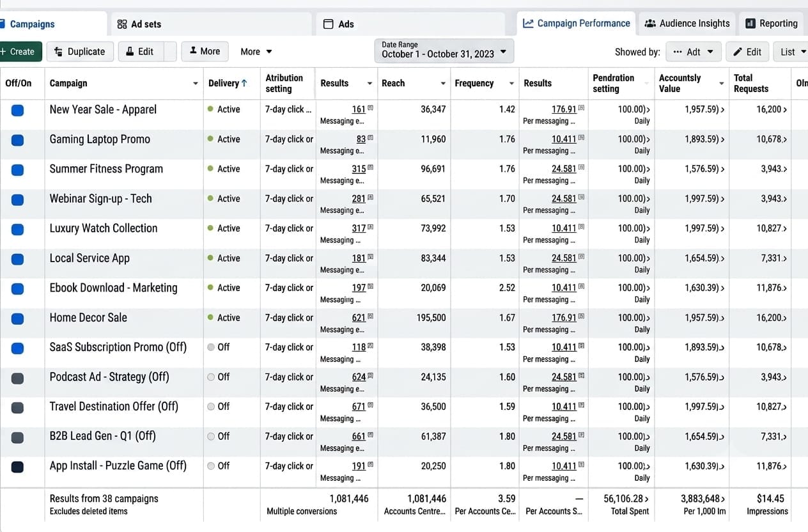
Task: Click the Results from 38 campaigns summary
Action: pyautogui.click(x=104, y=499)
